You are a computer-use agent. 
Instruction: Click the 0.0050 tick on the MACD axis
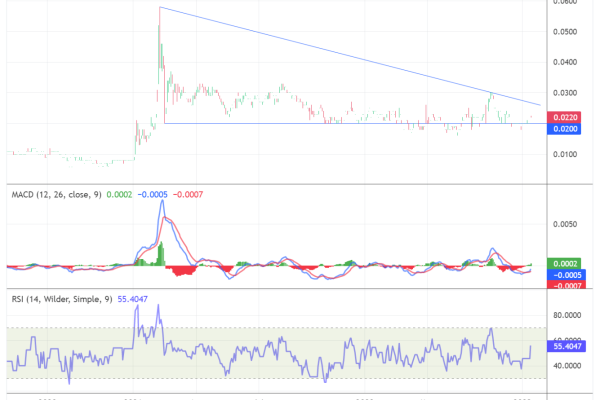[565, 225]
